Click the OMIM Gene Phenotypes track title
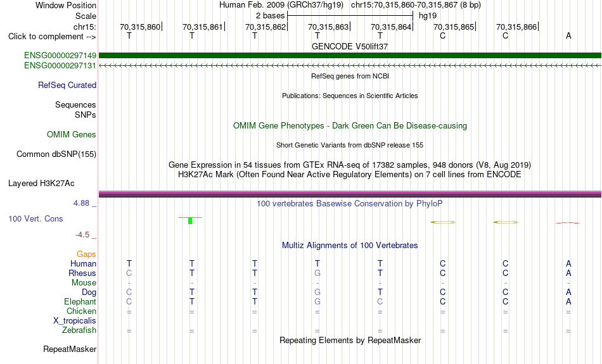 click(x=350, y=126)
